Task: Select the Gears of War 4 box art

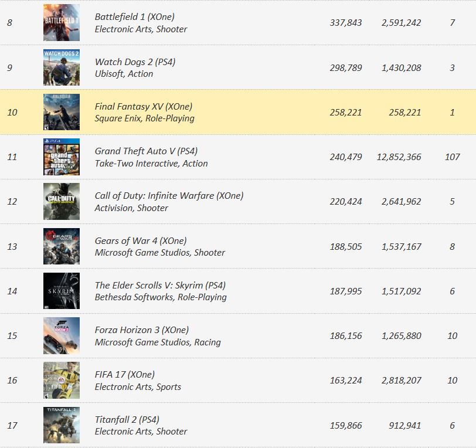Action: (62, 246)
